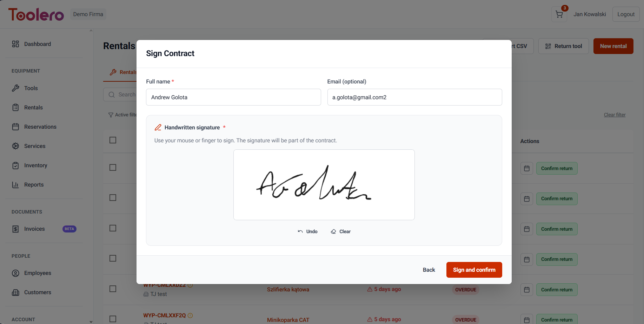Open Reservations in the sidebar
Screen dimensions: 644x324
click(x=40, y=127)
